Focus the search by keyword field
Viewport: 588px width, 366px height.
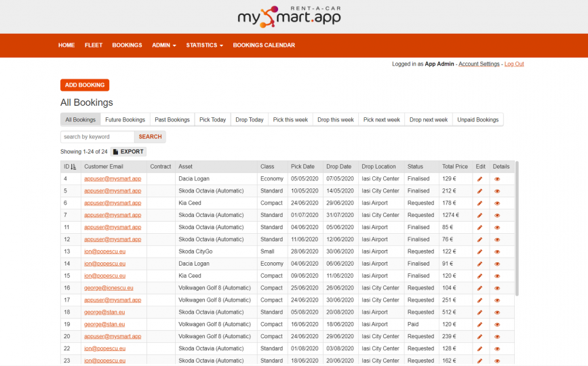[x=98, y=137]
